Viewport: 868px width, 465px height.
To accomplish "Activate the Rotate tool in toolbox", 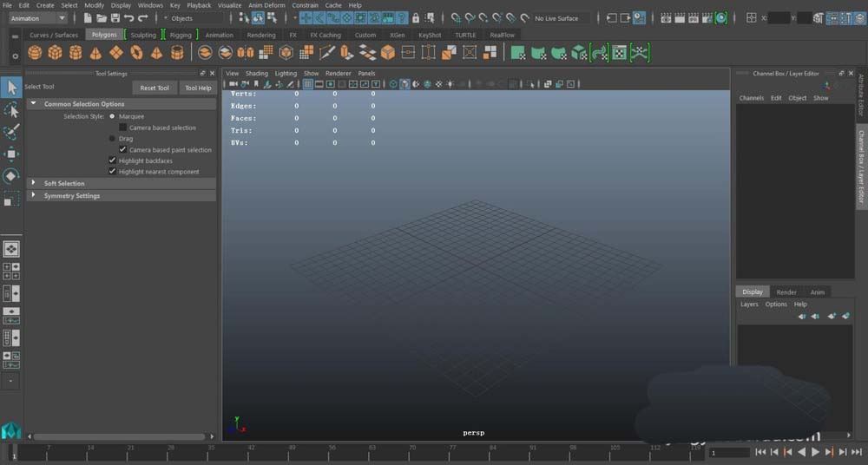I will pos(11,176).
